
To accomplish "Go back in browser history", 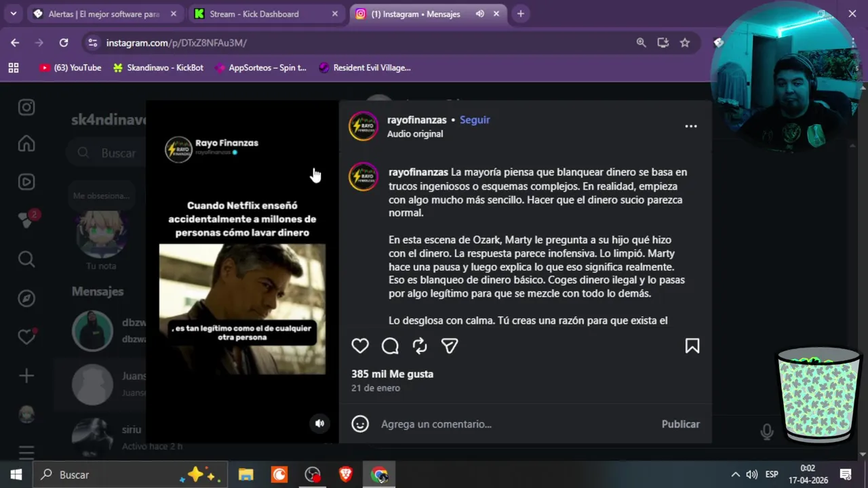I will [15, 43].
